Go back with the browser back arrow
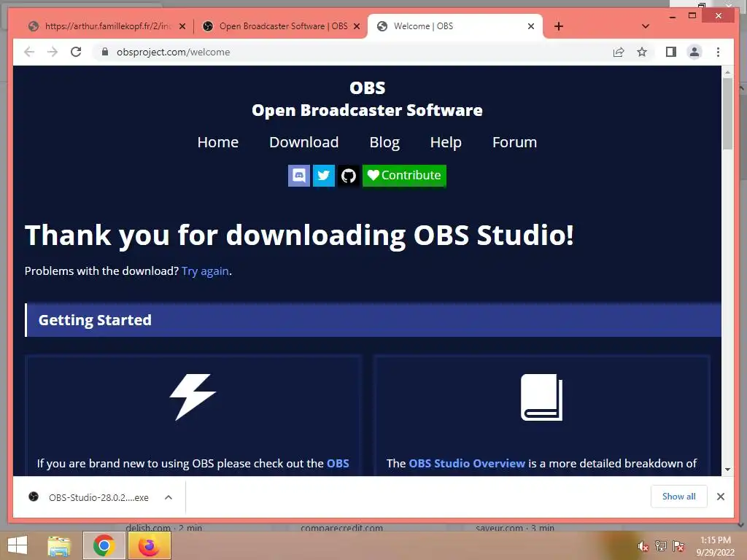 29,52
